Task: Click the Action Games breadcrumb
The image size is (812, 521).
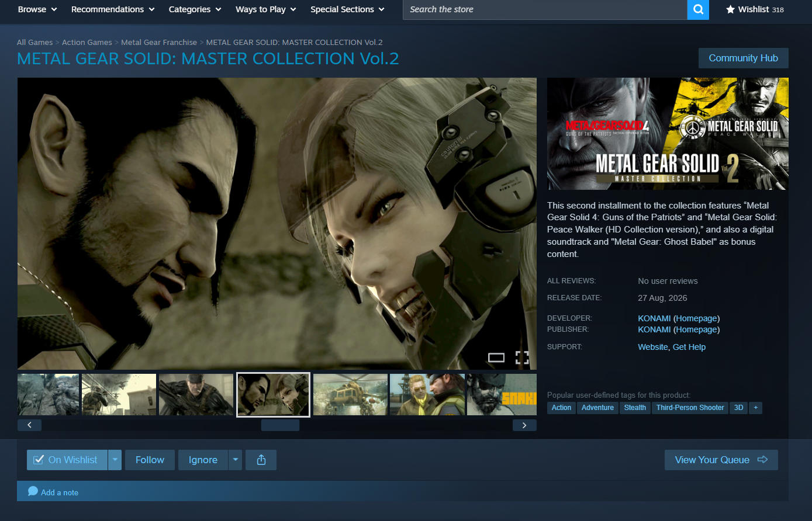Action: click(87, 42)
